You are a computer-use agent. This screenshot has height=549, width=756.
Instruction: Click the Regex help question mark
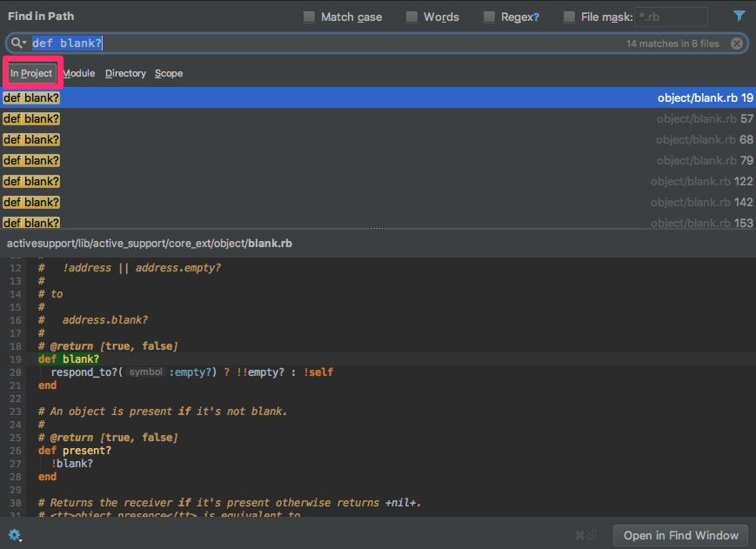pos(536,17)
